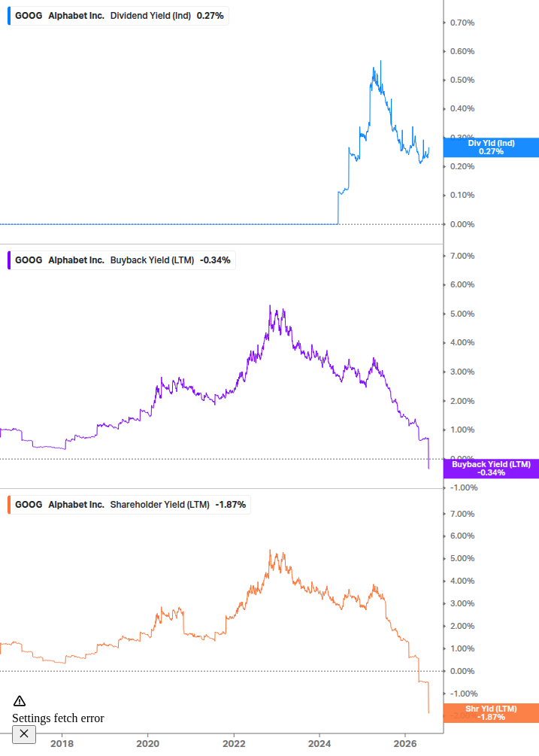Click the 0.20% tick in dividend chart
Screen dimensions: 539x756
coord(462,166)
